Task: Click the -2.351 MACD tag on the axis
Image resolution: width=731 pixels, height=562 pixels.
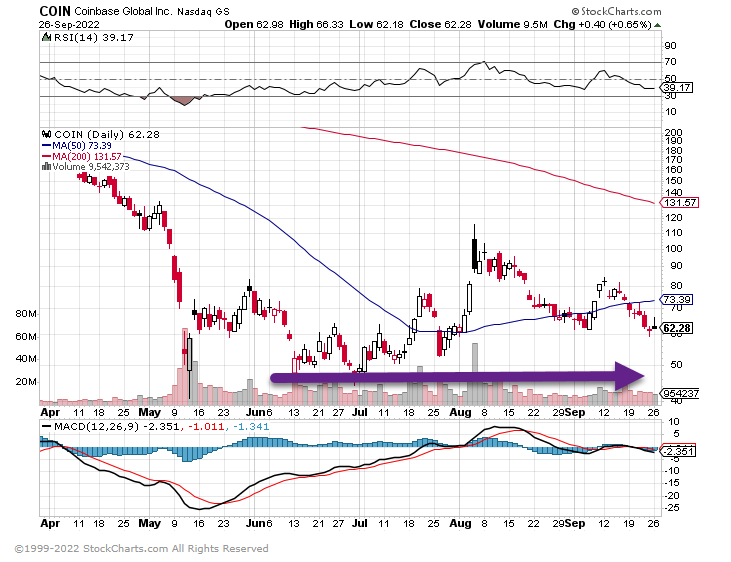Action: 679,451
